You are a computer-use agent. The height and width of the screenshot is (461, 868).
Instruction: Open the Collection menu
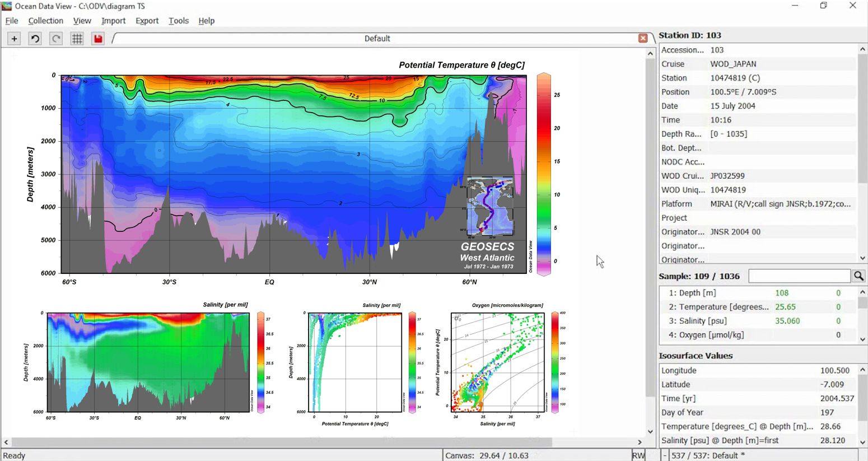(x=45, y=21)
